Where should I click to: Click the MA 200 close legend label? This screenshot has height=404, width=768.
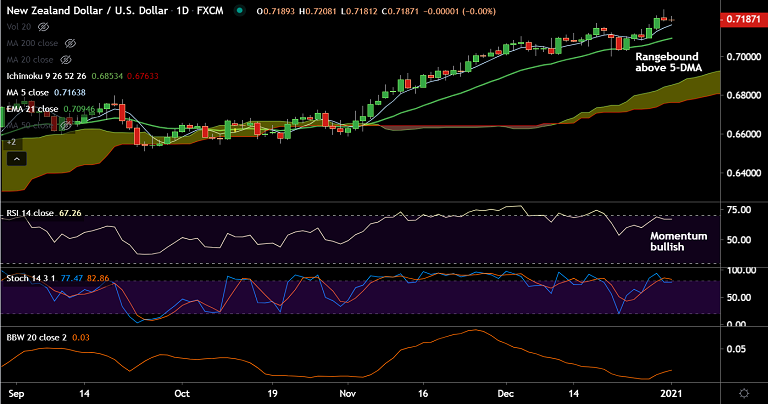(32, 43)
